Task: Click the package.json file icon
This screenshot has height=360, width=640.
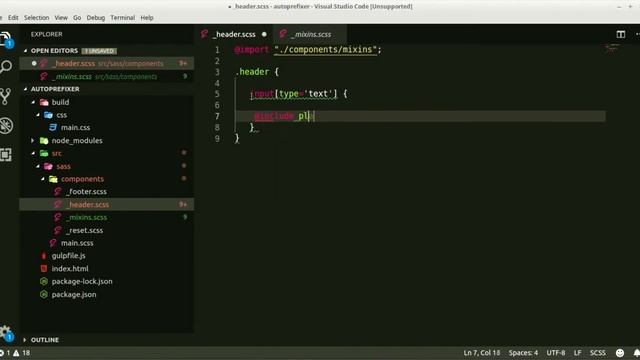Action: [x=44, y=294]
